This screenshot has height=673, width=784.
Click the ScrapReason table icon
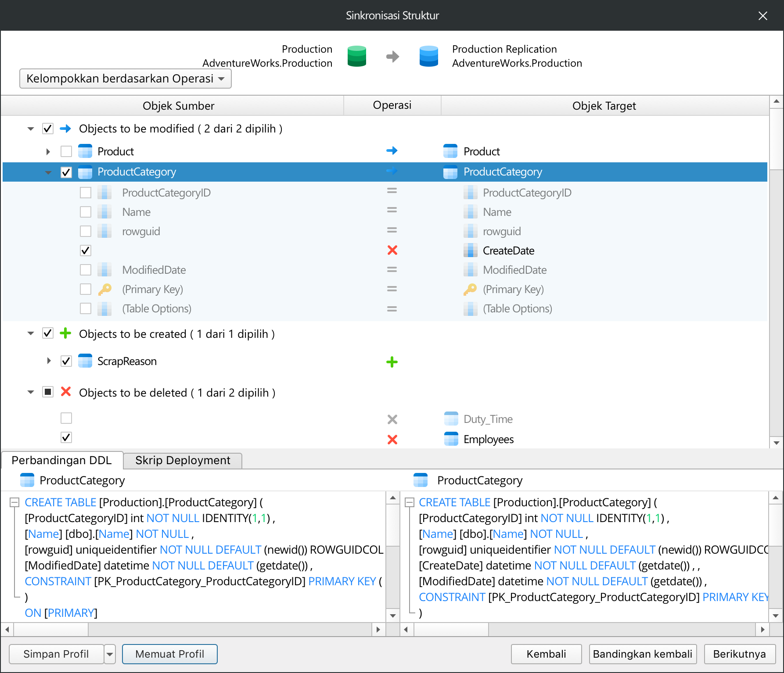[85, 361]
